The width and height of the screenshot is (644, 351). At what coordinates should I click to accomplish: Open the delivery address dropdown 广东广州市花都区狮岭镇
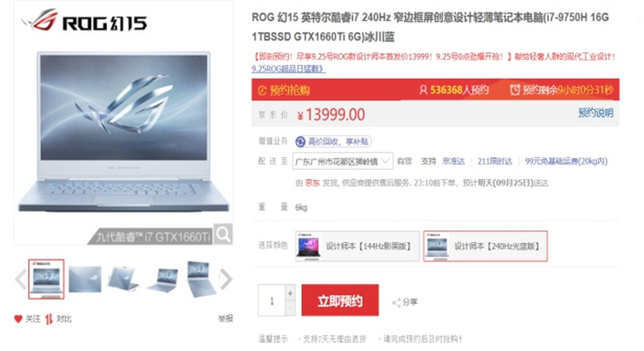click(x=343, y=161)
